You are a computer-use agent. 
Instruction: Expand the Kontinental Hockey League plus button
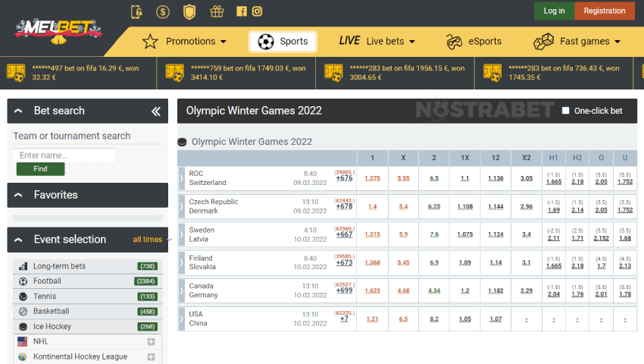pyautogui.click(x=151, y=357)
